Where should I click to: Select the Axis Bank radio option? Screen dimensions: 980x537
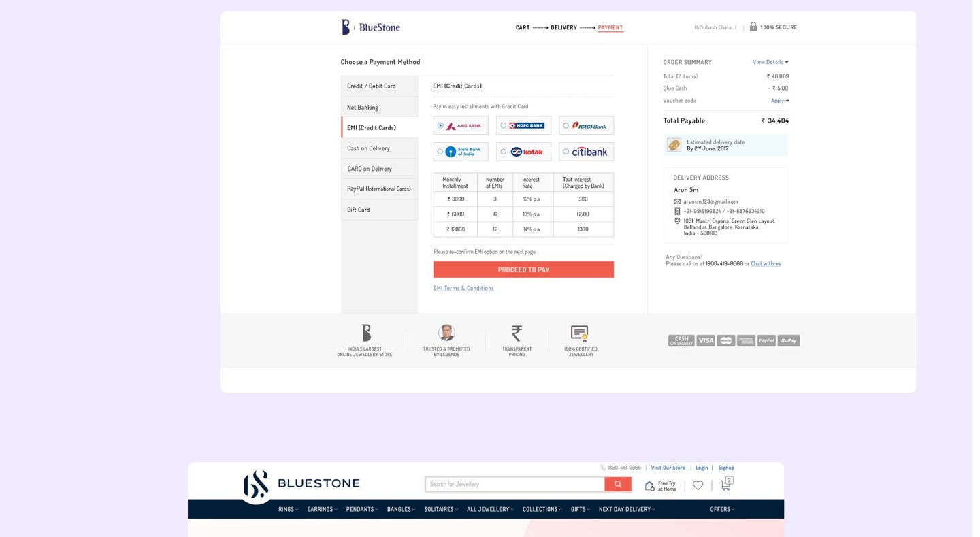440,125
